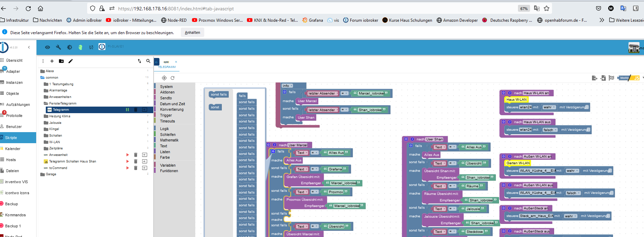Click Anhalten to stop the slow page
644x237 pixels.
tap(193, 32)
